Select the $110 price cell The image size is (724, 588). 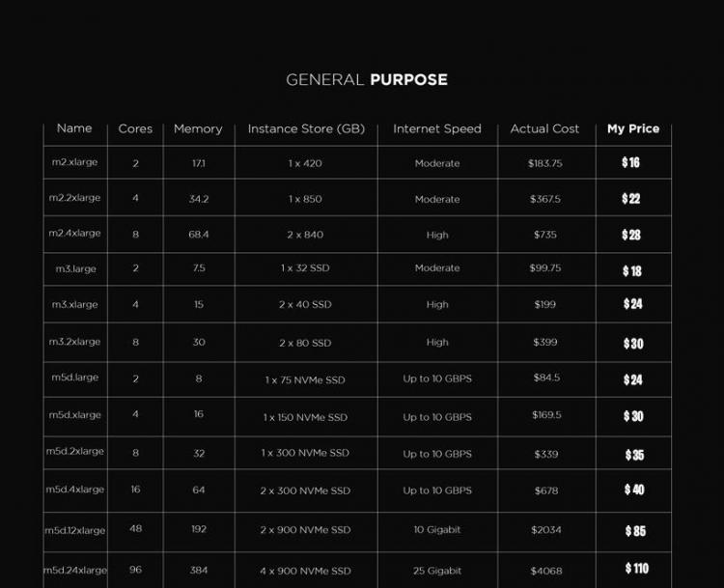pyautogui.click(x=637, y=570)
